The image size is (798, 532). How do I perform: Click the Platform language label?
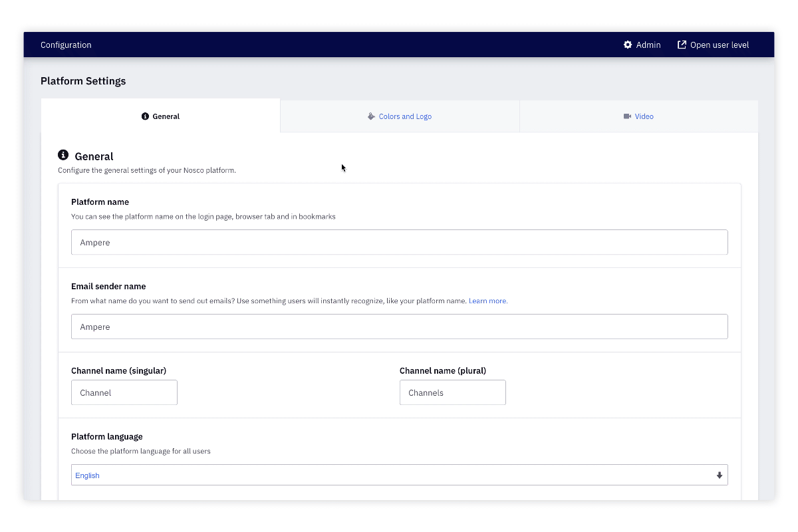click(x=107, y=436)
